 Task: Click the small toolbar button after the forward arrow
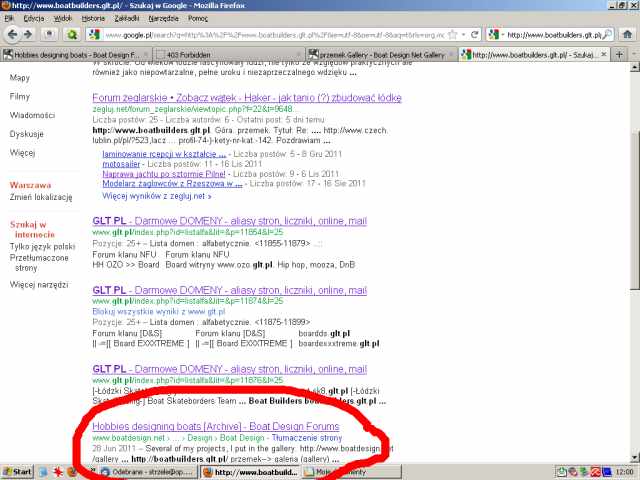[x=49, y=34]
